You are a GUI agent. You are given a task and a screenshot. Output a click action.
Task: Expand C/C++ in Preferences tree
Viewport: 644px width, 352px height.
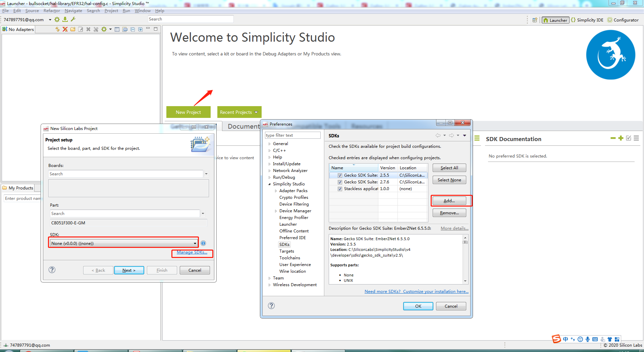pos(269,150)
